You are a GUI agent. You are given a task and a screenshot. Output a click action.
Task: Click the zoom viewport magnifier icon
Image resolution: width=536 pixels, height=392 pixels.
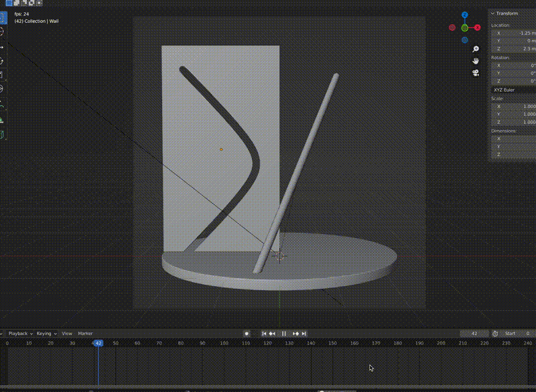(x=476, y=49)
